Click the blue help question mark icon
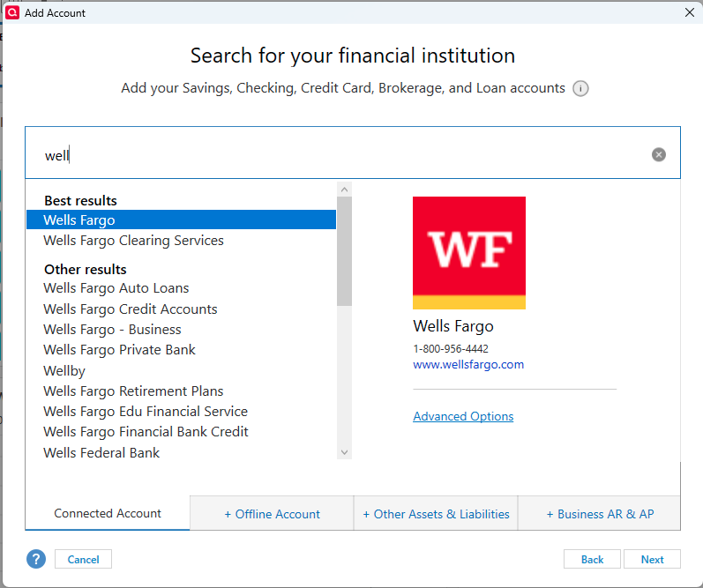 36,559
